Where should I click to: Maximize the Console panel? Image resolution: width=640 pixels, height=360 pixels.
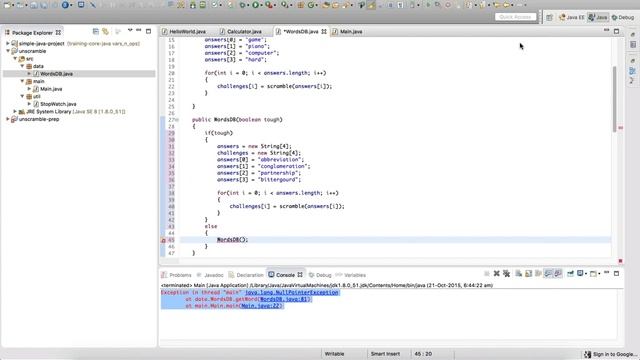pos(616,273)
